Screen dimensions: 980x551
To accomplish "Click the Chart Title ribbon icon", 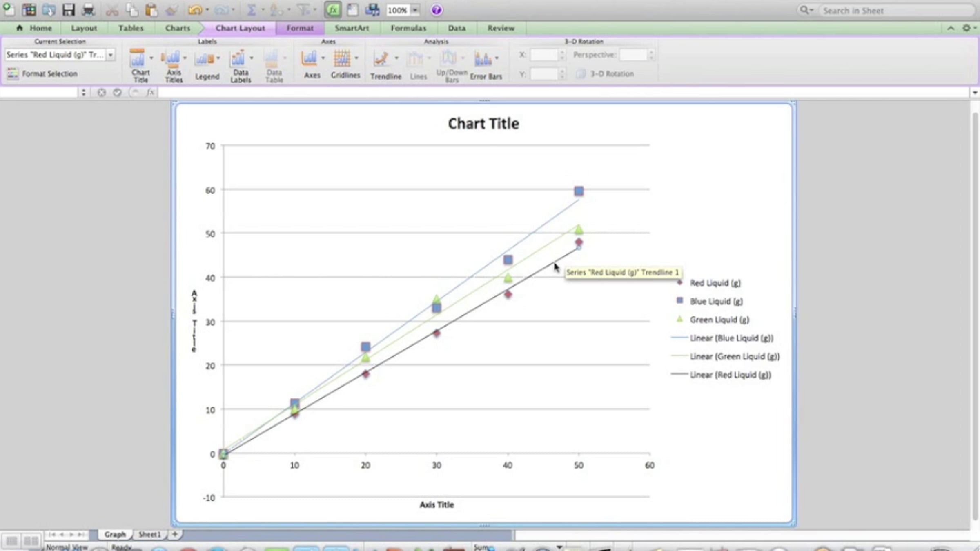I will click(x=138, y=59).
